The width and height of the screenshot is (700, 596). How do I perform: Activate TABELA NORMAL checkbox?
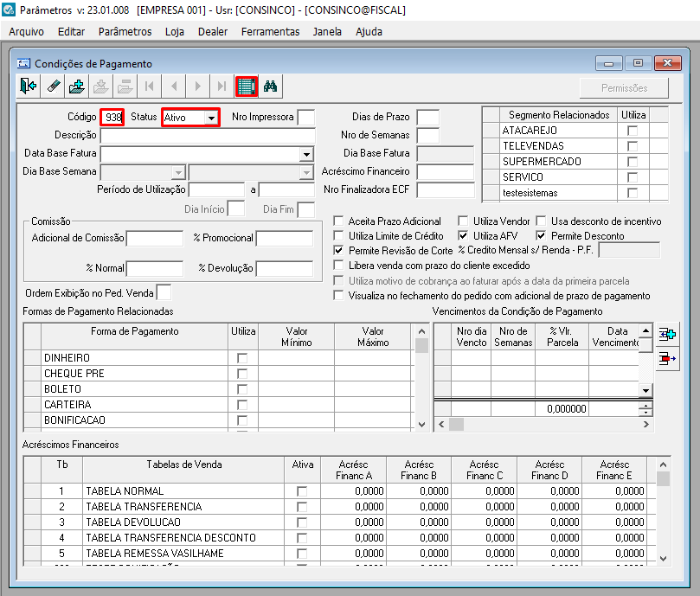302,491
